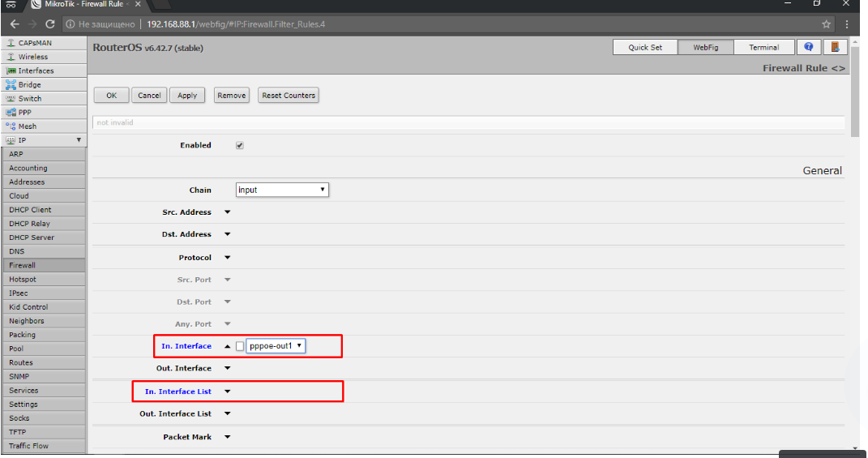Open Chrome three-dot menu

pyautogui.click(x=847, y=24)
